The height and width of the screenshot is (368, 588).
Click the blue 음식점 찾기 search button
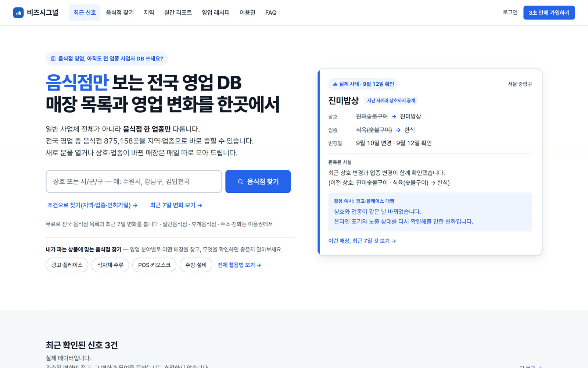258,181
